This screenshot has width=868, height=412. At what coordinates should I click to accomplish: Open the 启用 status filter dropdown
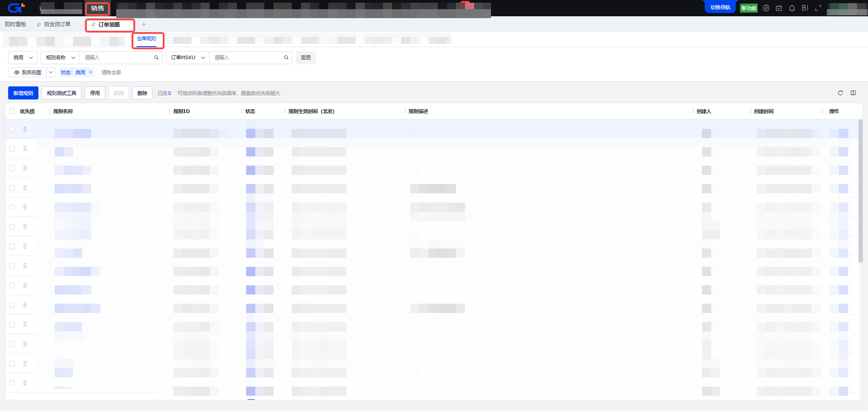[x=23, y=57]
